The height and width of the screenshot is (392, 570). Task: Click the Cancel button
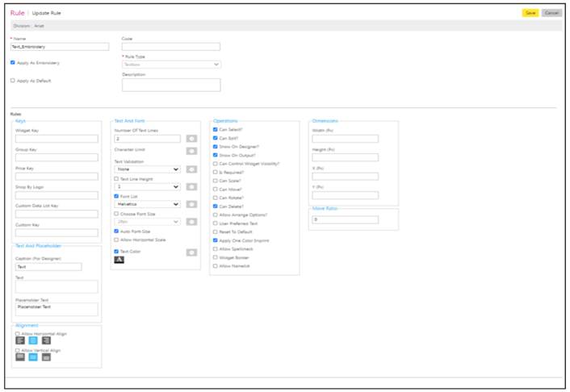[552, 13]
